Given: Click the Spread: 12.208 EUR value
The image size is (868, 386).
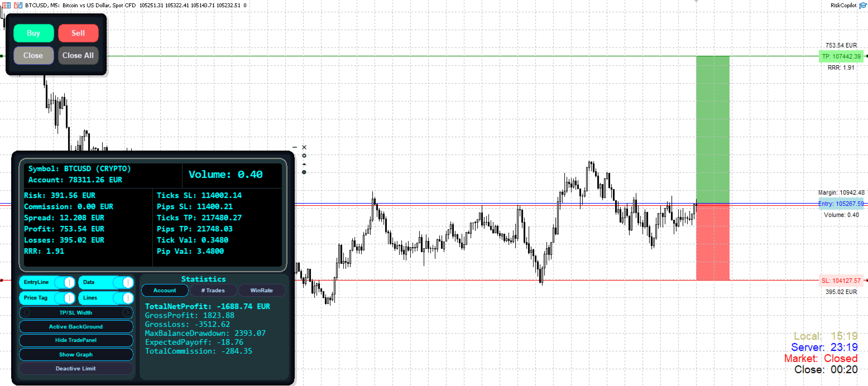Looking at the screenshot, I should point(64,218).
